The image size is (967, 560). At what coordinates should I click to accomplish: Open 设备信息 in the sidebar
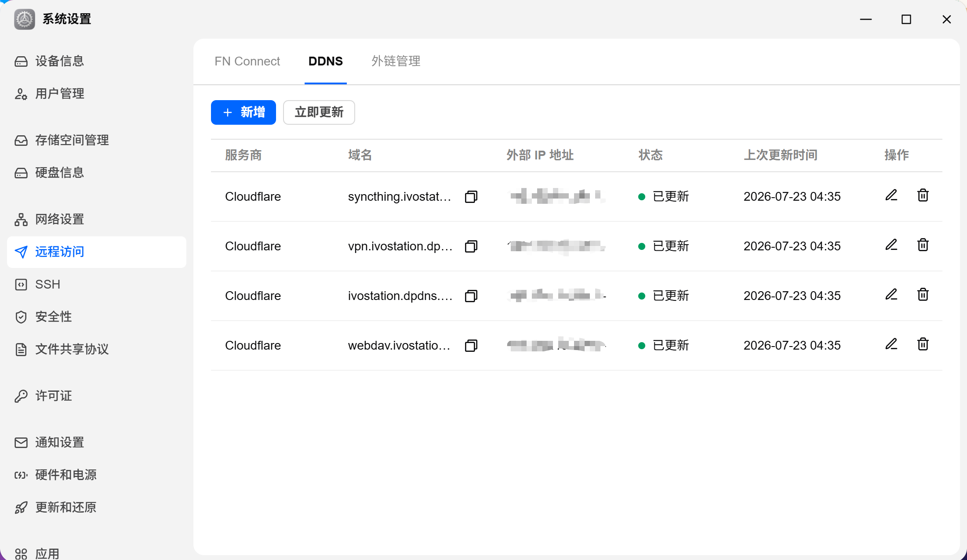click(x=97, y=61)
